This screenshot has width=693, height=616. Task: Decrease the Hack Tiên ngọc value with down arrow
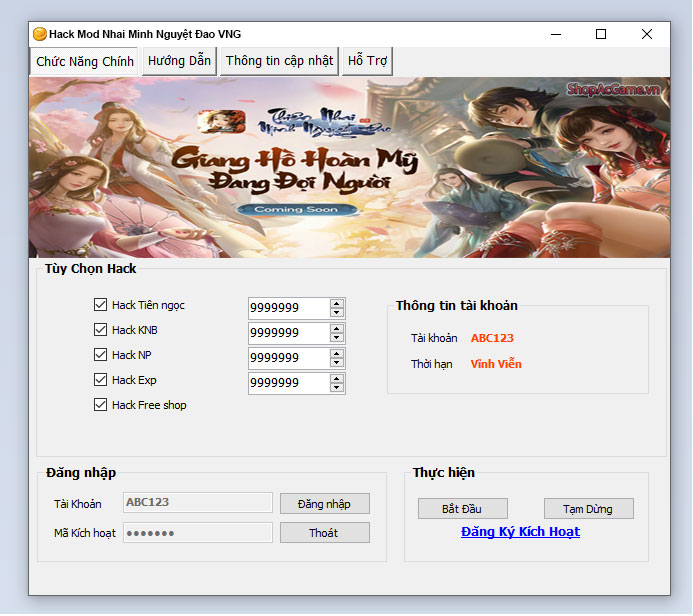tap(337, 313)
